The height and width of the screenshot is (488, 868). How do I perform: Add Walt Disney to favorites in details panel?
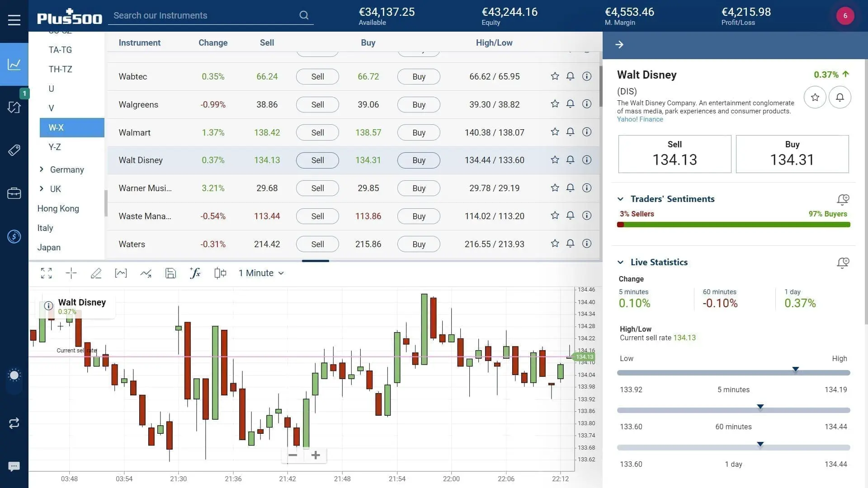tap(815, 97)
